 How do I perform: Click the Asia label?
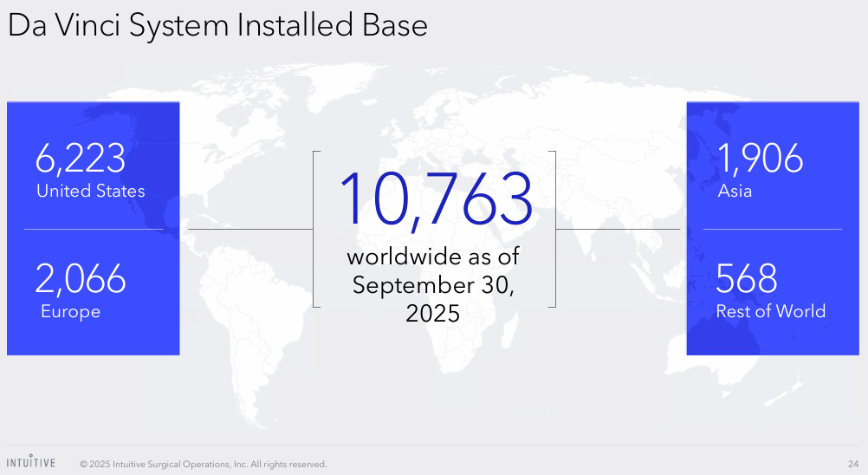(x=735, y=191)
